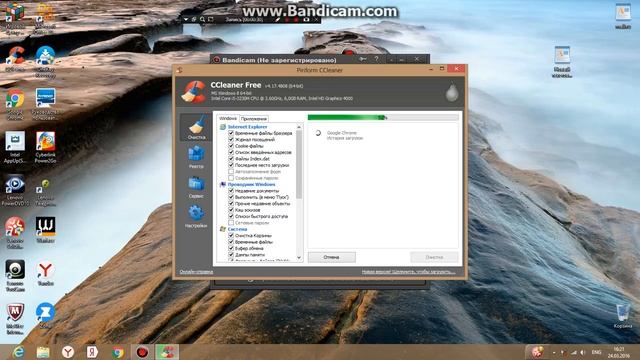This screenshot has width=640, height=360.
Task: Uncheck Список введённых адресов checkbox
Action: point(231,152)
